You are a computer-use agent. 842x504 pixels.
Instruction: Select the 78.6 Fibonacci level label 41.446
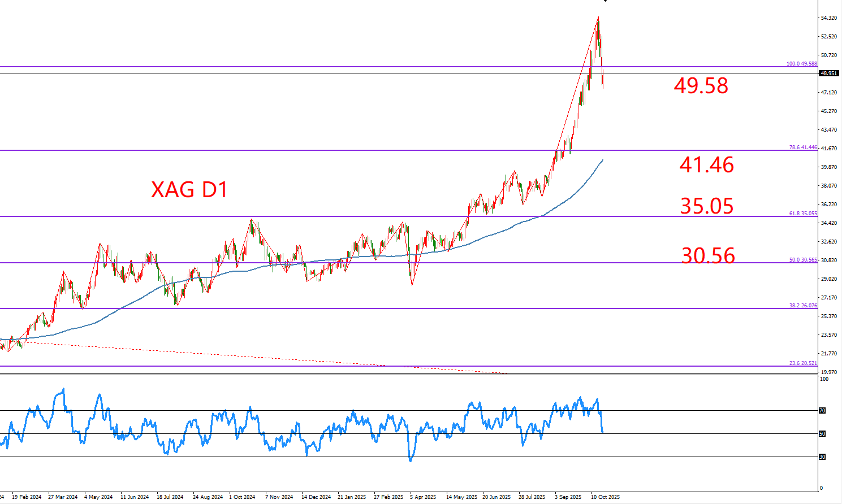pos(802,147)
